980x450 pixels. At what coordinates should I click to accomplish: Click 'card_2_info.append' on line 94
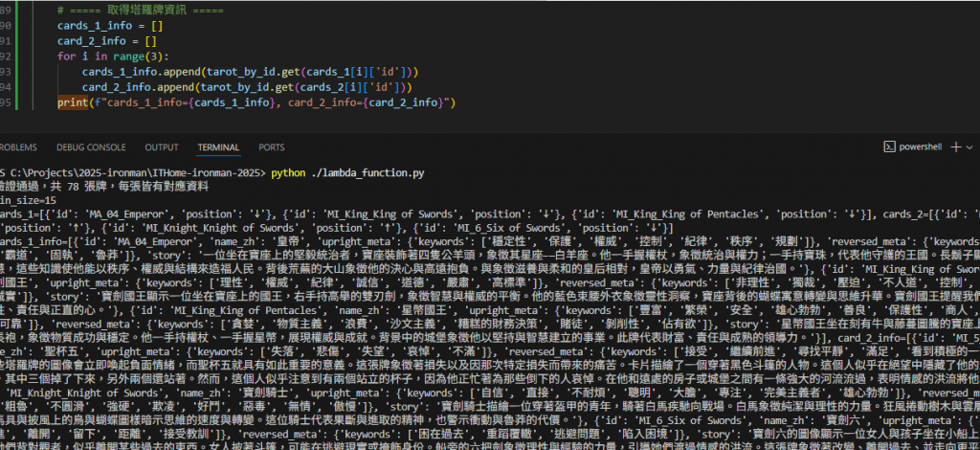pyautogui.click(x=138, y=87)
